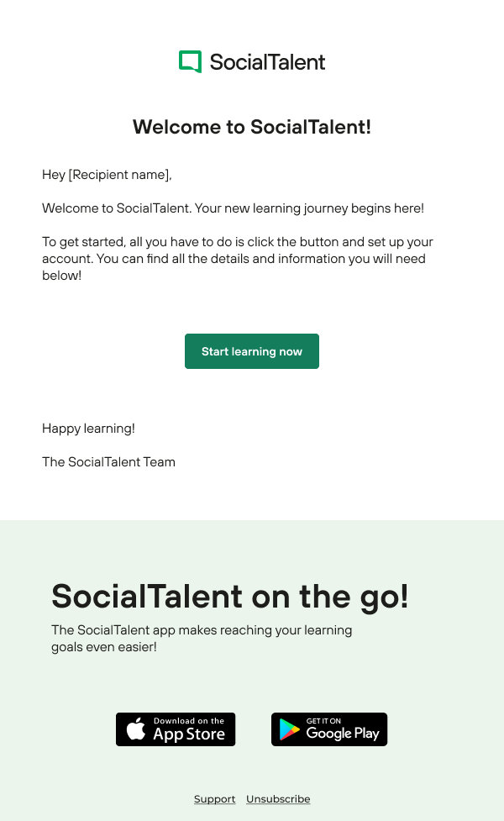The image size is (504, 821).
Task: Select the "Welcome to SocialTalent!" heading
Action: click(x=252, y=128)
